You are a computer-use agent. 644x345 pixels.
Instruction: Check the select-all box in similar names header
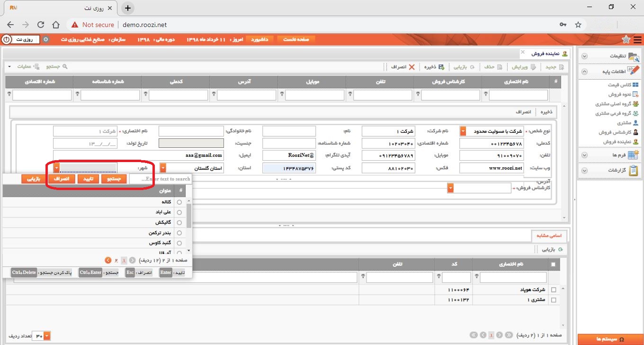pyautogui.click(x=554, y=264)
